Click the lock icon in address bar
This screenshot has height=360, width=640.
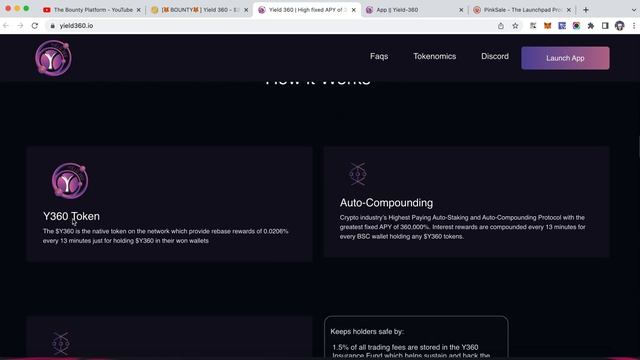click(x=52, y=26)
